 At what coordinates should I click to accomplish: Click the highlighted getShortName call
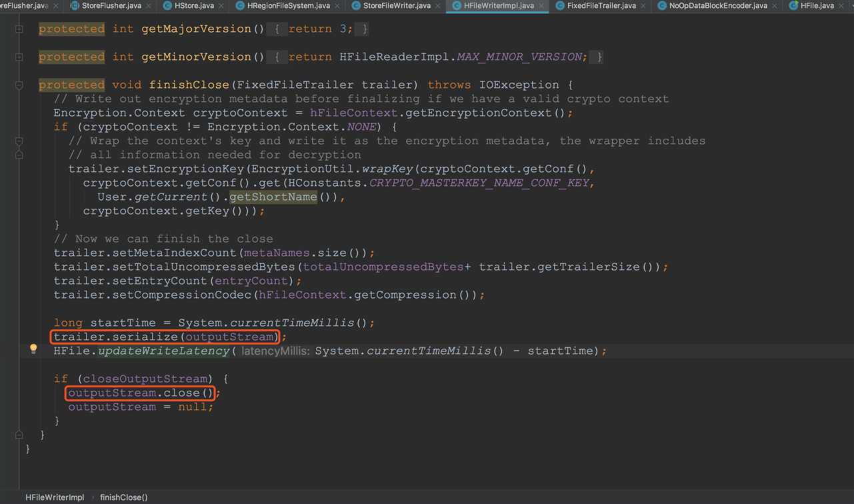[273, 197]
